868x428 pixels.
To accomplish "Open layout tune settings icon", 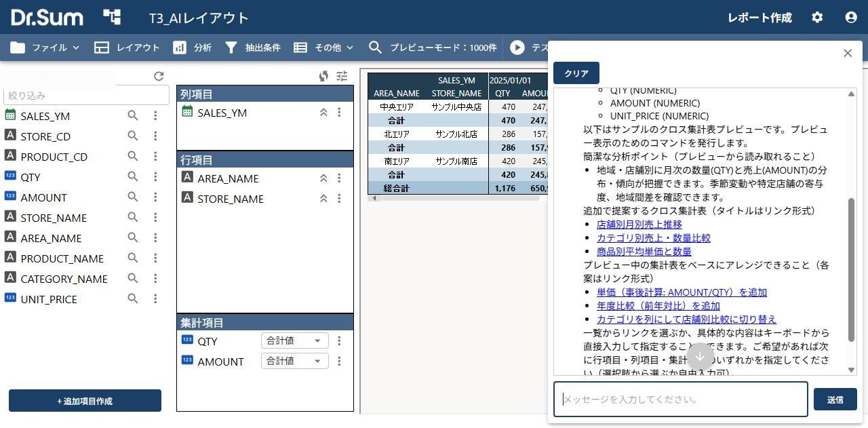I will 342,77.
